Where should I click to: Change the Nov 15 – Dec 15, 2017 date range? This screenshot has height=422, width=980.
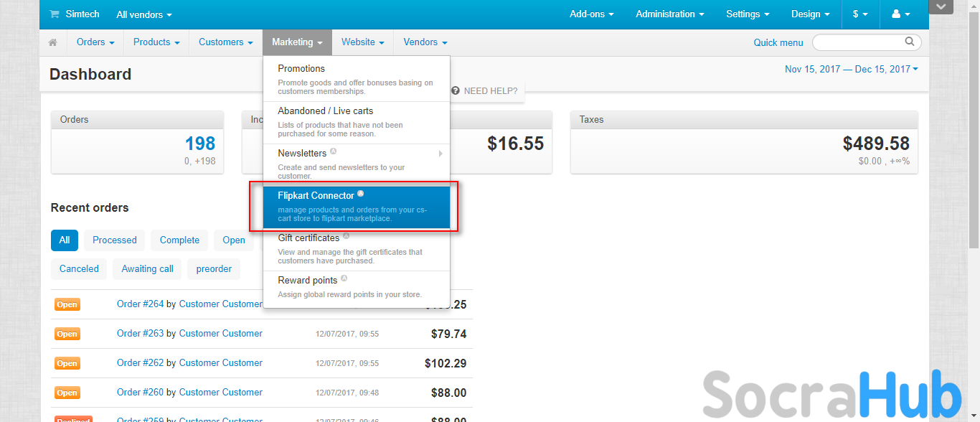pos(852,69)
